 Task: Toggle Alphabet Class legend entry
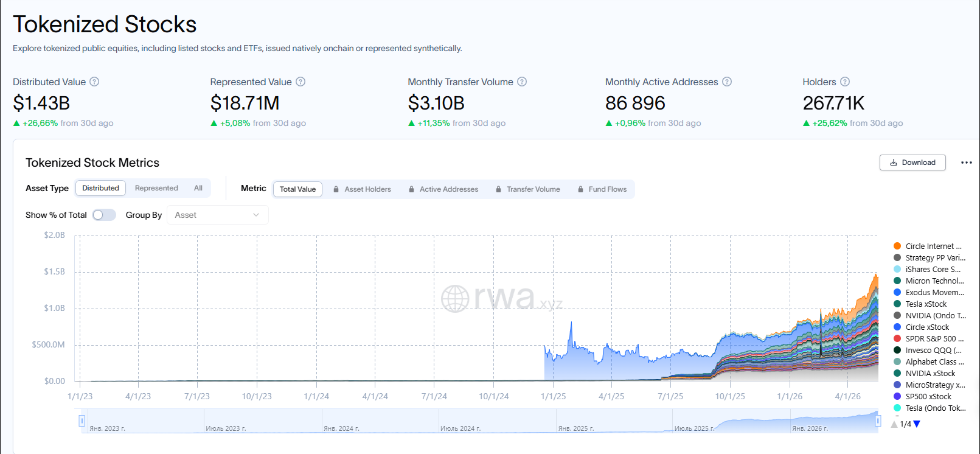point(929,361)
